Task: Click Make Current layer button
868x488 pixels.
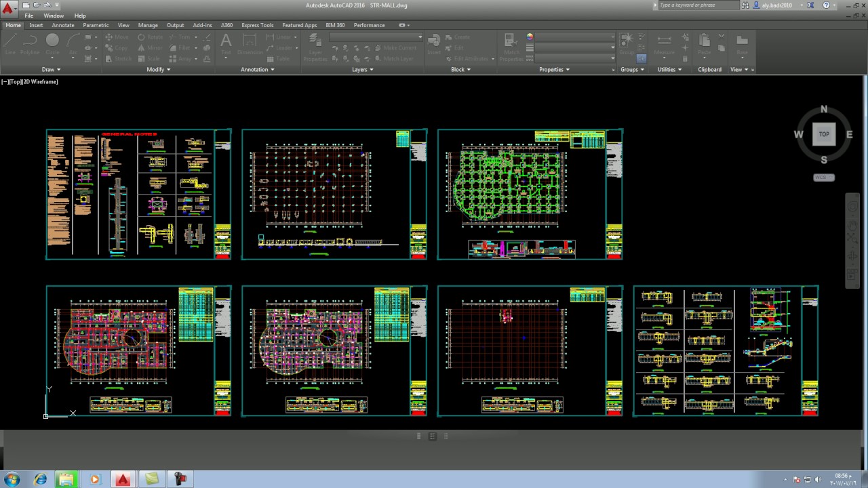Action: point(396,48)
